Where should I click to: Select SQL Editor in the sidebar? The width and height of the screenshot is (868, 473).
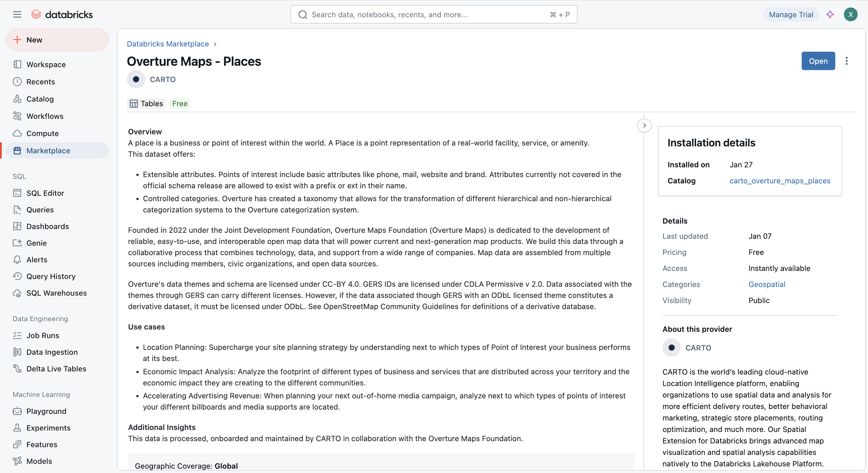pyautogui.click(x=57, y=193)
